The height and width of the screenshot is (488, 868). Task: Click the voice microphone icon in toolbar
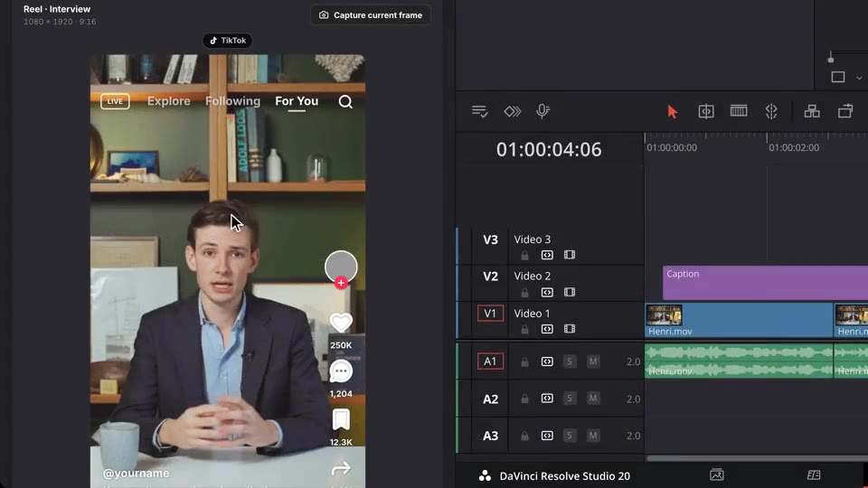pyautogui.click(x=543, y=111)
